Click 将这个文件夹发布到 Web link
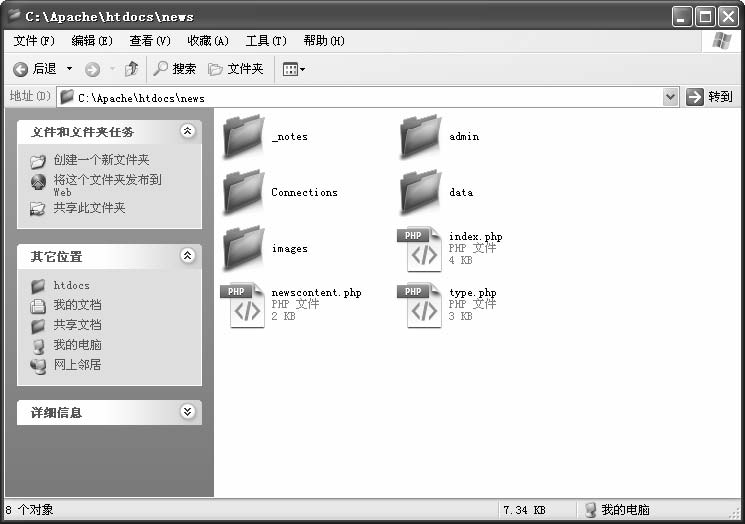The width and height of the screenshot is (745, 524). [107, 185]
